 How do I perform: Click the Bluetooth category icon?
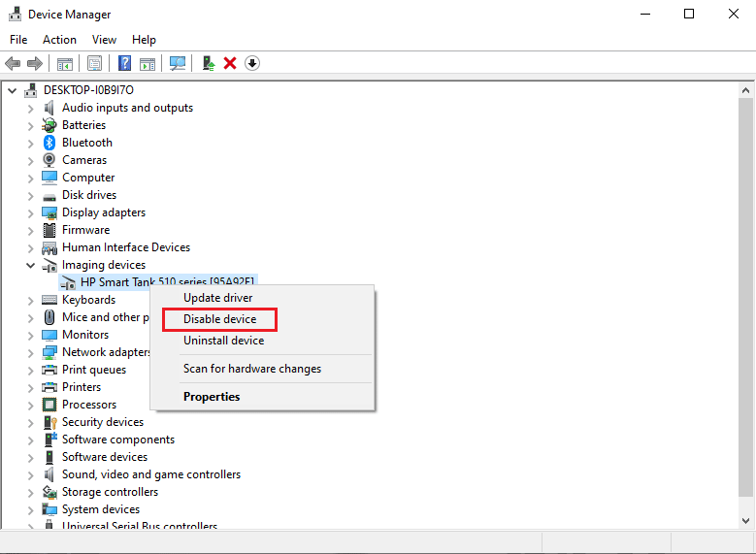(49, 143)
